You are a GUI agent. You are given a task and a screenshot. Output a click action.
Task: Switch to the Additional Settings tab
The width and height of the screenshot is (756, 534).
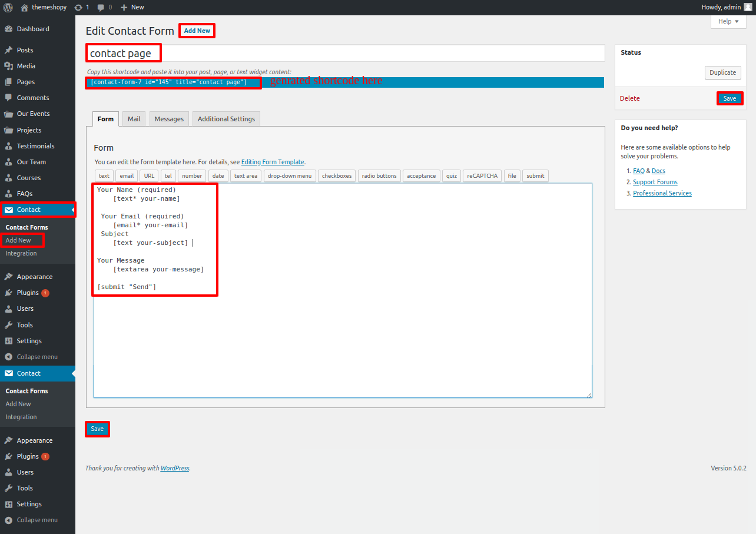click(226, 119)
